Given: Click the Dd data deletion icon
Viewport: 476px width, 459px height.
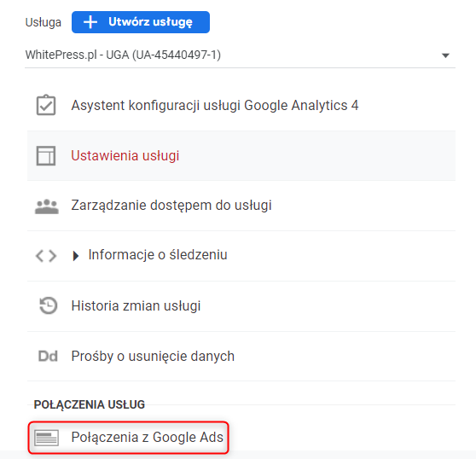Looking at the screenshot, I should pyautogui.click(x=48, y=356).
